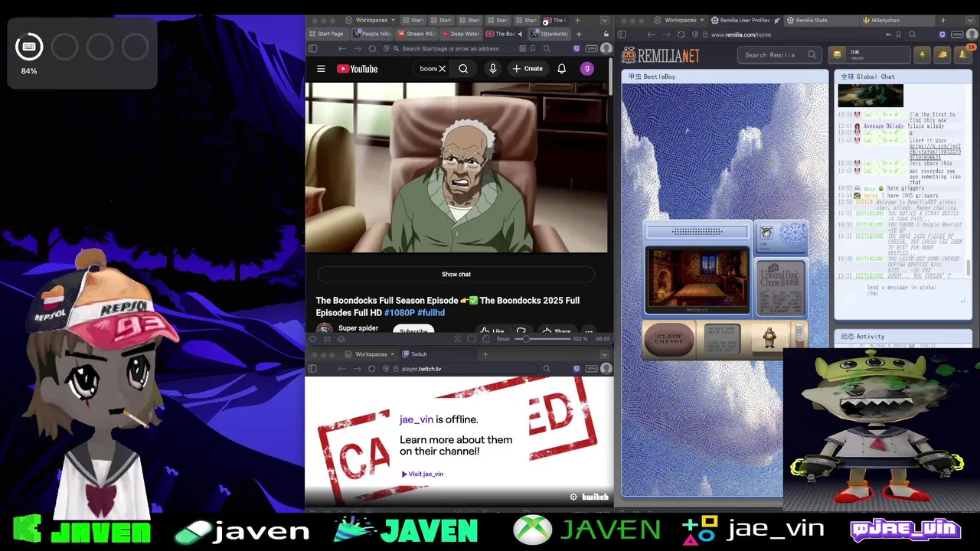The image size is (980, 551).
Task: Start YouTube voice search microphone
Action: pyautogui.click(x=492, y=69)
